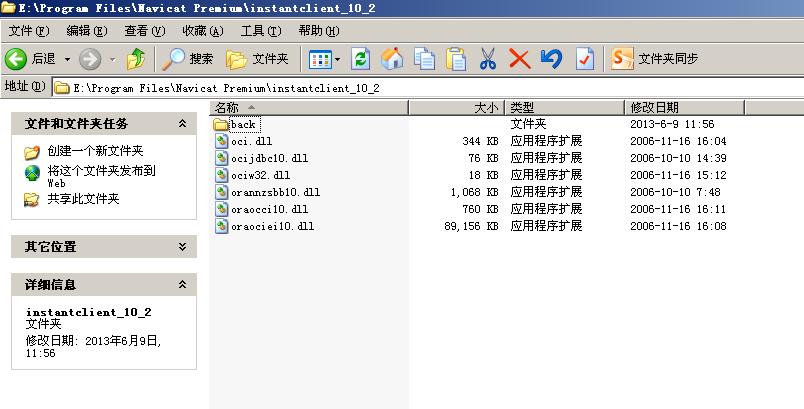Go up one folder level

[136, 59]
